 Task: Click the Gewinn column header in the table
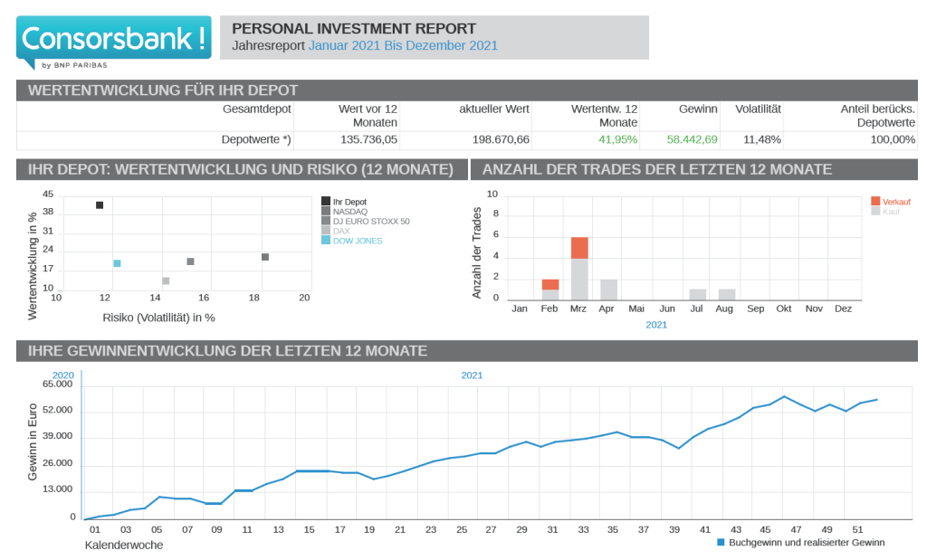tap(698, 109)
